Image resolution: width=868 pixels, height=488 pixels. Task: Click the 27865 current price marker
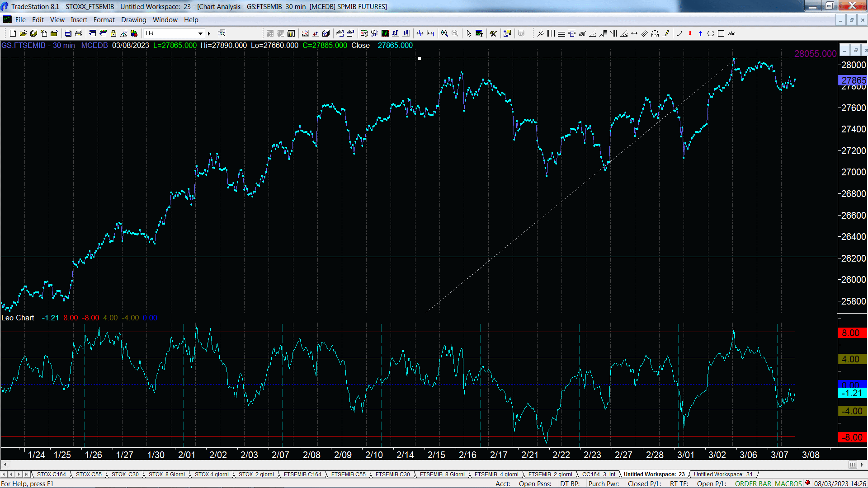(853, 80)
